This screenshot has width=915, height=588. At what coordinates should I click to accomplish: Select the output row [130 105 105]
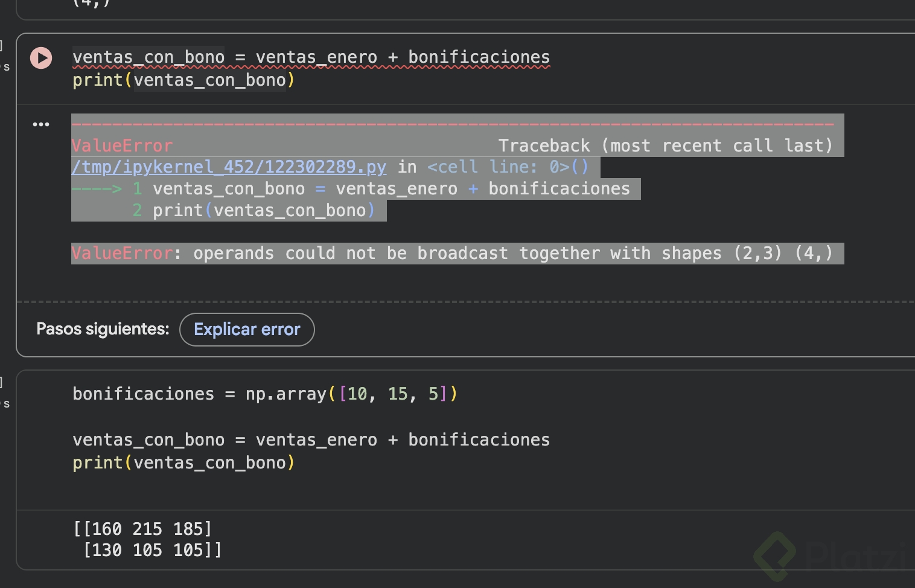(152, 550)
